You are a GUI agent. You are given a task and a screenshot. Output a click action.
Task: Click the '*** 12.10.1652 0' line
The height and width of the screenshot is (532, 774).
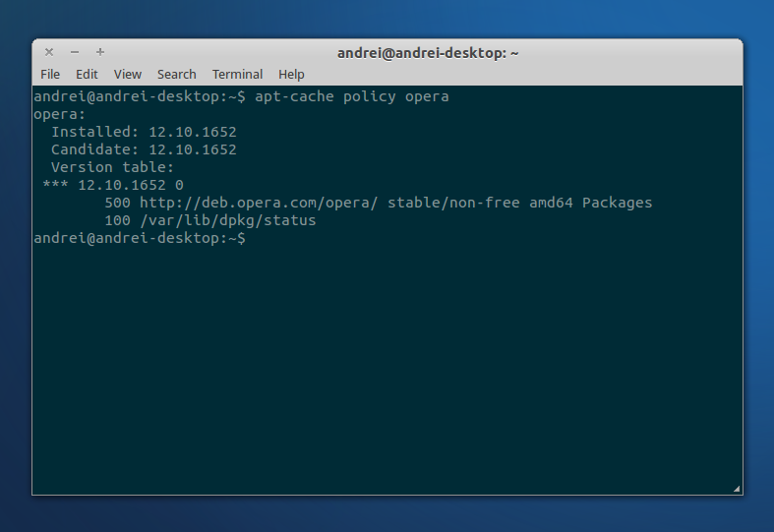click(x=113, y=186)
